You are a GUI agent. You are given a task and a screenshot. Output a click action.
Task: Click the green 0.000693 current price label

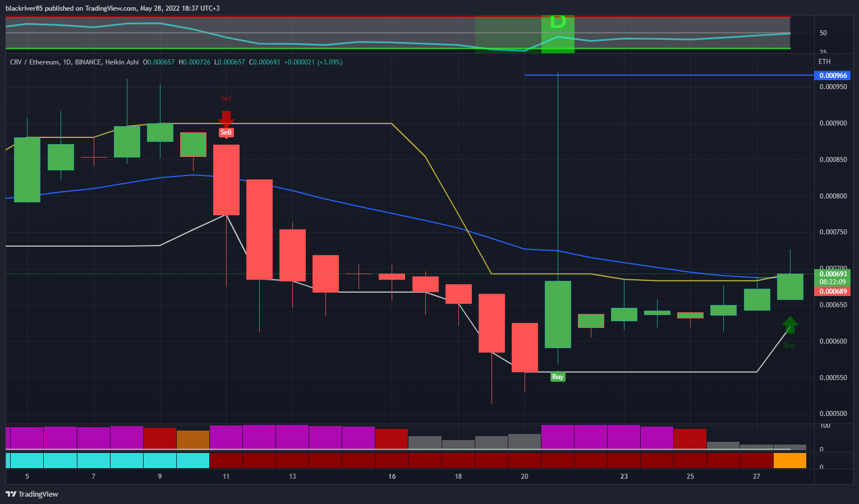(833, 274)
